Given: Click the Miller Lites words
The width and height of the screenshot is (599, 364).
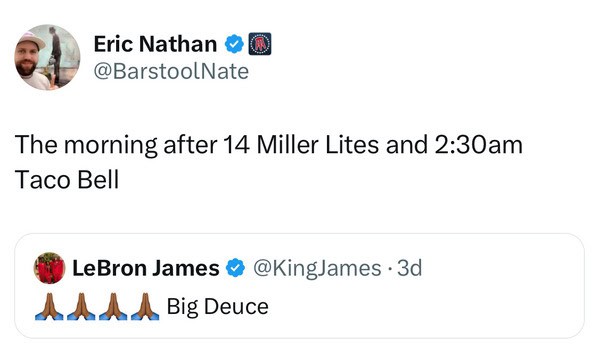Looking at the screenshot, I should point(318,145).
